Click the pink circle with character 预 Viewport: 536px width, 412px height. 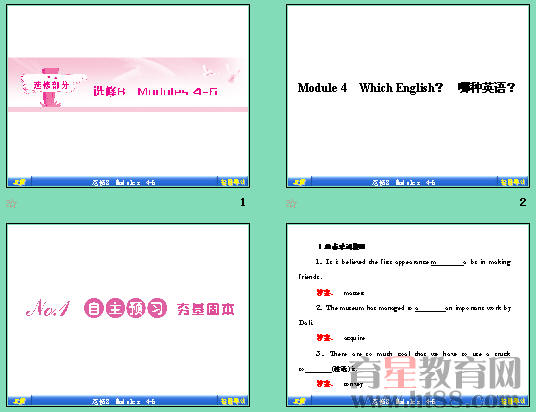point(136,308)
